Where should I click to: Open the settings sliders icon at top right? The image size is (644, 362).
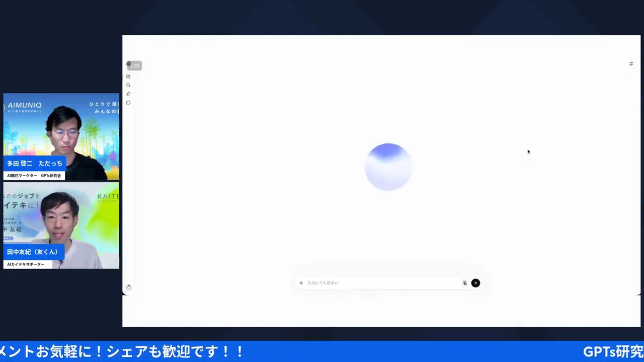pyautogui.click(x=631, y=64)
